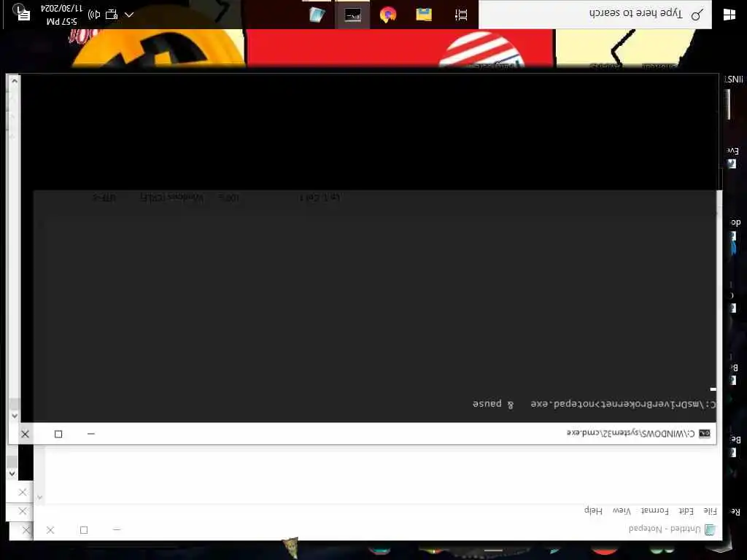Open the File menu in Notepad
Image resolution: width=747 pixels, height=560 pixels.
click(x=710, y=511)
